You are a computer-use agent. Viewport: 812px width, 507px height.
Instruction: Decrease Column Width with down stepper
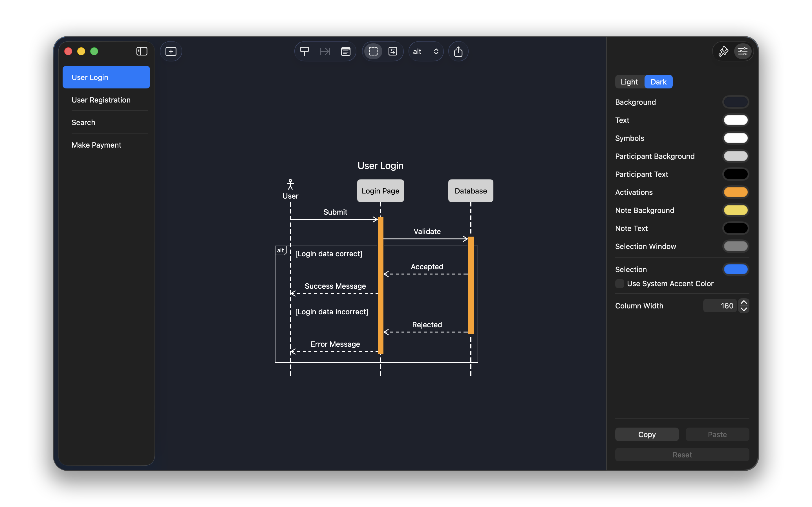pyautogui.click(x=743, y=309)
